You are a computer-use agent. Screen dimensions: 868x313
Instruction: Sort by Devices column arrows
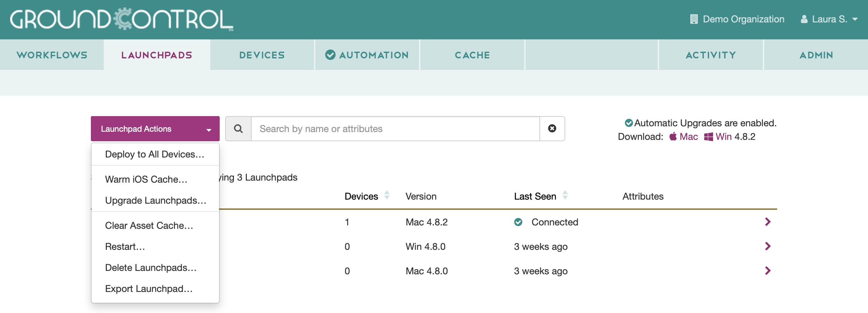pos(387,196)
